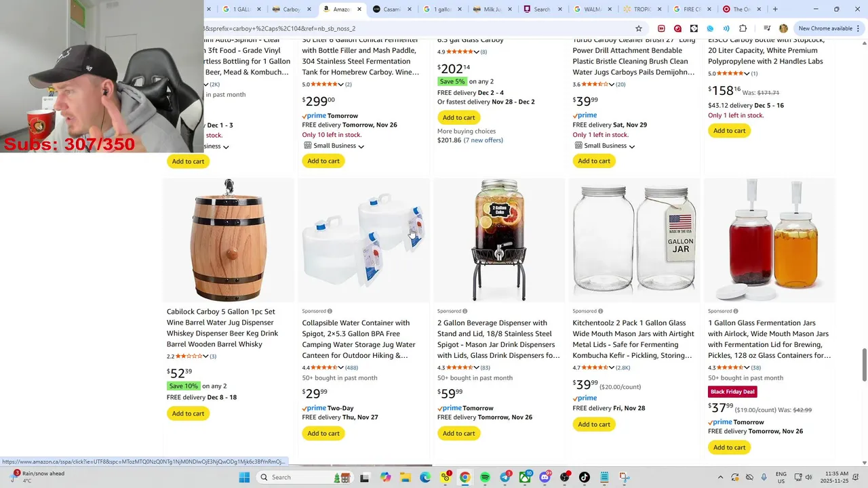Launch Spotify from the taskbar
The width and height of the screenshot is (868, 488).
(485, 477)
